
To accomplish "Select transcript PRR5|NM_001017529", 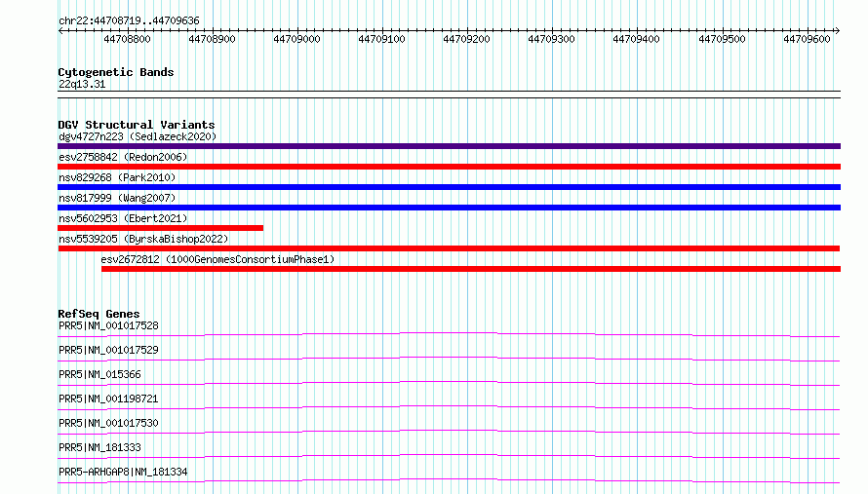I will point(108,350).
